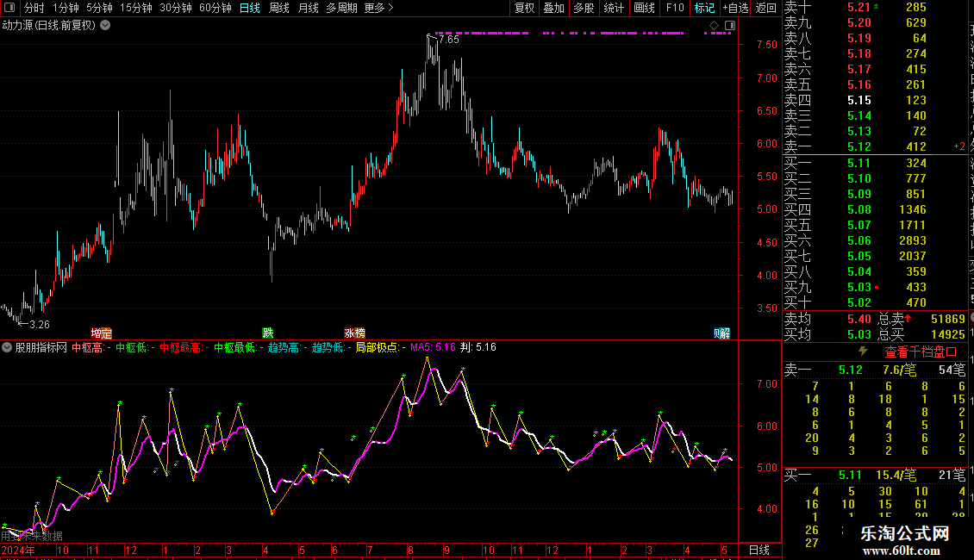Click the 7.6/笔 sell queue stat
974x560 pixels.
900,370
